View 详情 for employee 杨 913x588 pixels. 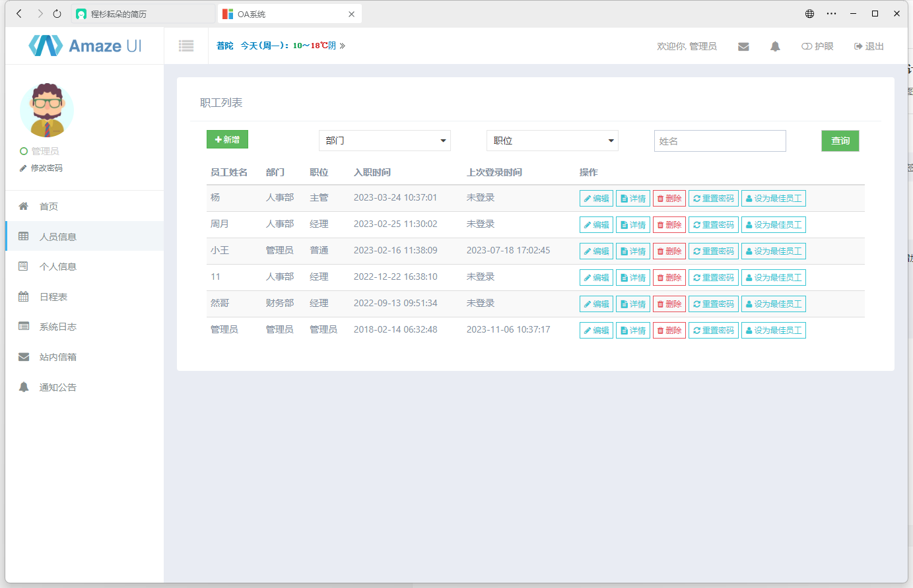[633, 199]
